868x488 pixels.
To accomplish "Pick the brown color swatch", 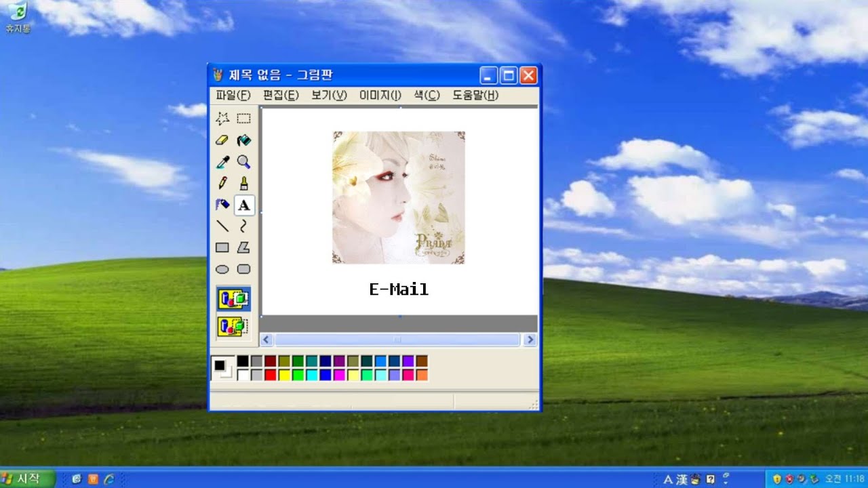I will [422, 361].
